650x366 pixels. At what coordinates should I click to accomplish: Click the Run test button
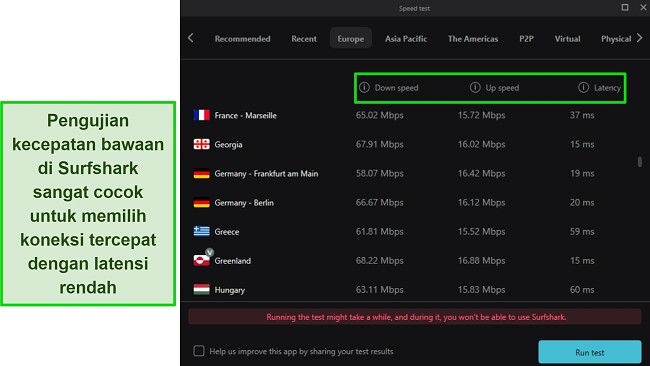(x=590, y=352)
